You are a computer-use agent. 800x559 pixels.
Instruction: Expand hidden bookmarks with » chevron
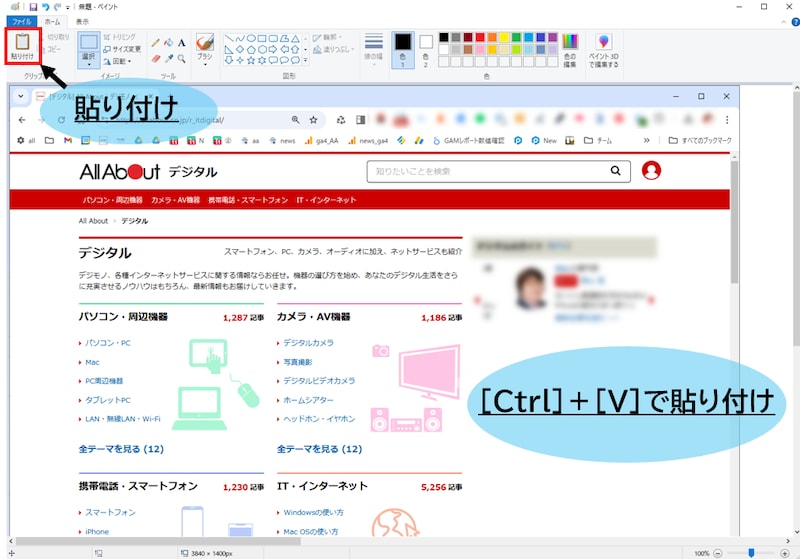[646, 140]
